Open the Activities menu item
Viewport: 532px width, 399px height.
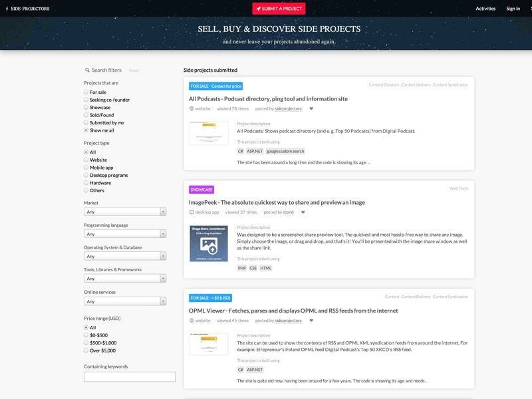point(485,9)
